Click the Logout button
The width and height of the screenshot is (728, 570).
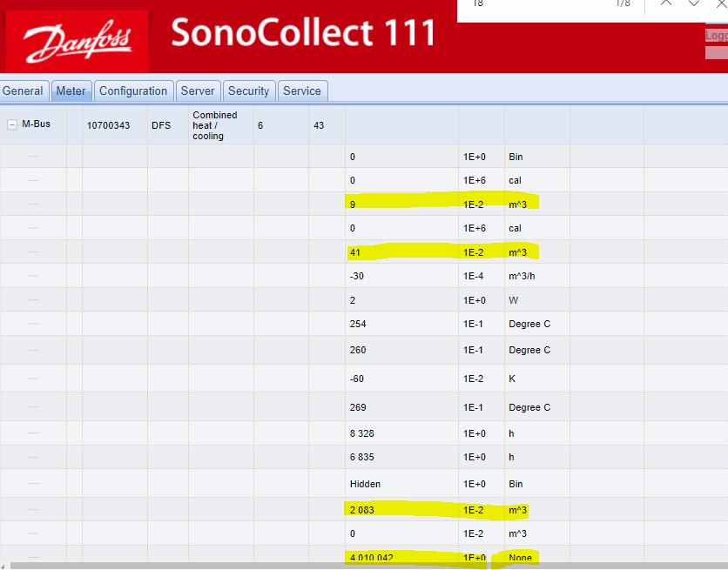[x=716, y=36]
